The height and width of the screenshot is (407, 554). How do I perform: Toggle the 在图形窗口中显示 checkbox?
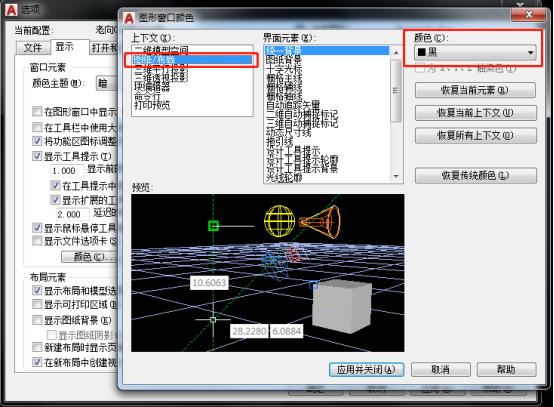click(37, 111)
